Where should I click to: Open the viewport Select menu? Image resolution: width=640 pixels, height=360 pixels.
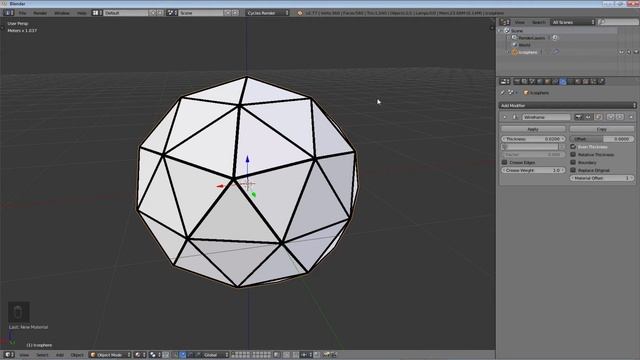tap(42, 355)
